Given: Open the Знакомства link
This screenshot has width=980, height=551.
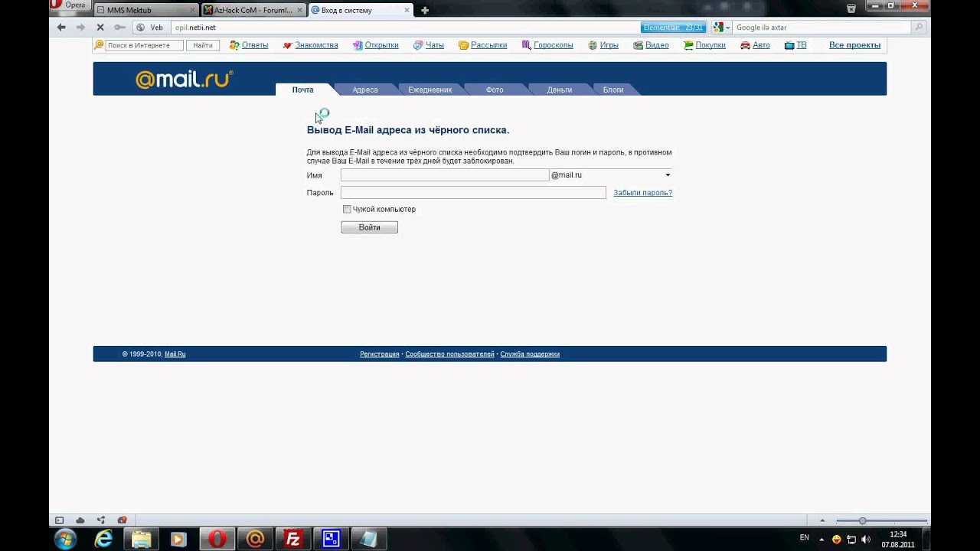Looking at the screenshot, I should coord(316,45).
